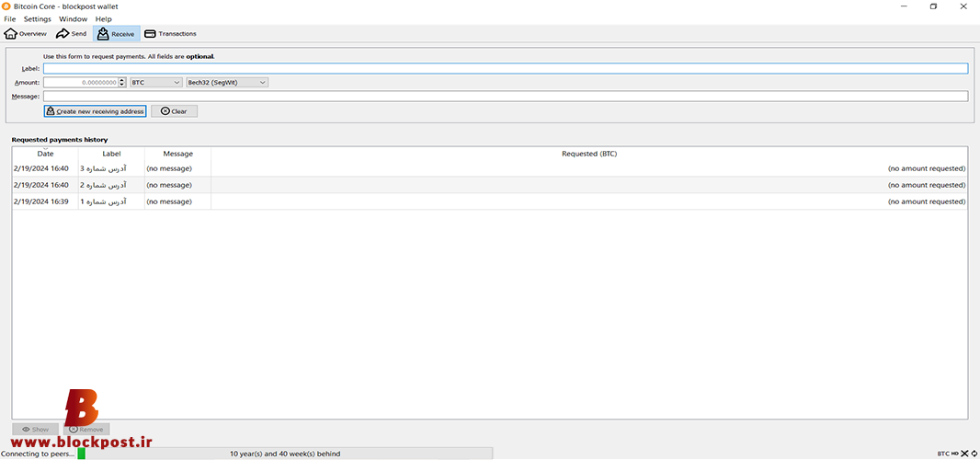Screen dimensions: 980x460
Task: Select the 2/19/2024 16:39 date cell
Action: point(45,201)
